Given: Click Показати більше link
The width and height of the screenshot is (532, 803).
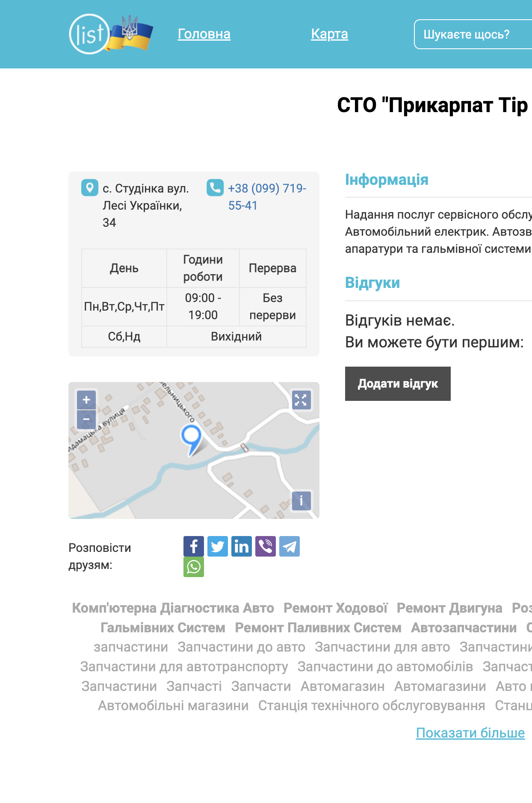Looking at the screenshot, I should click(x=470, y=733).
